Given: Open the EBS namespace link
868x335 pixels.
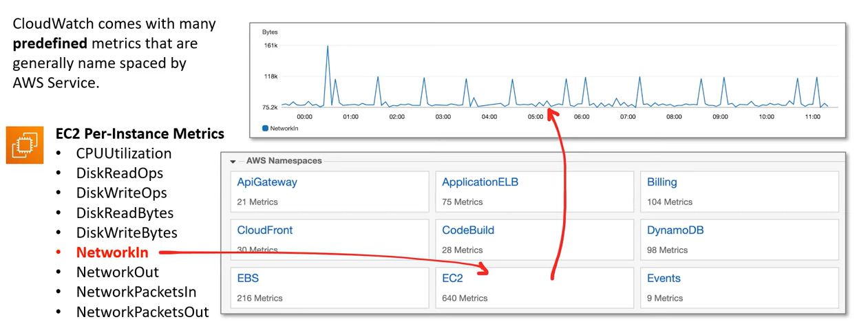Looking at the screenshot, I should pyautogui.click(x=248, y=278).
